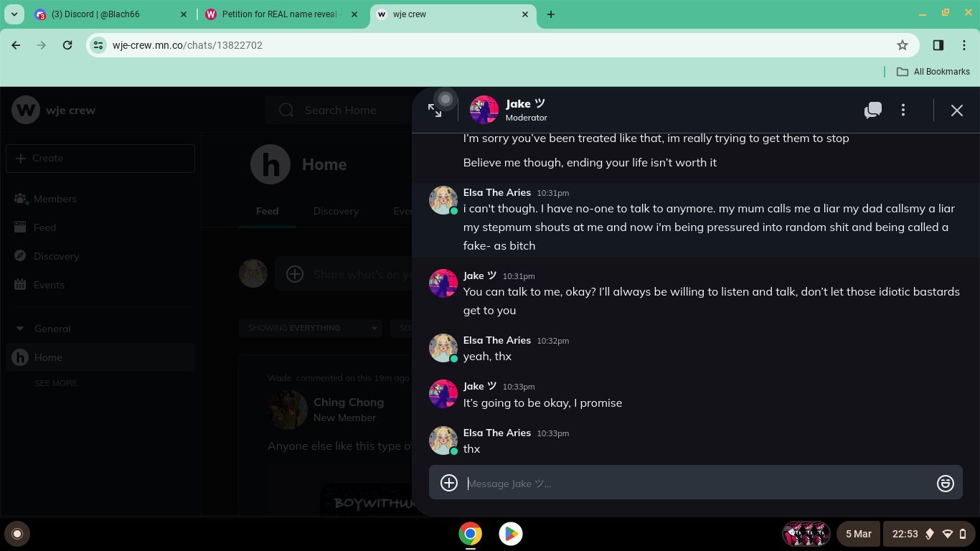Open the browser tab search dropdown
Viewport: 980px width, 551px height.
click(14, 14)
